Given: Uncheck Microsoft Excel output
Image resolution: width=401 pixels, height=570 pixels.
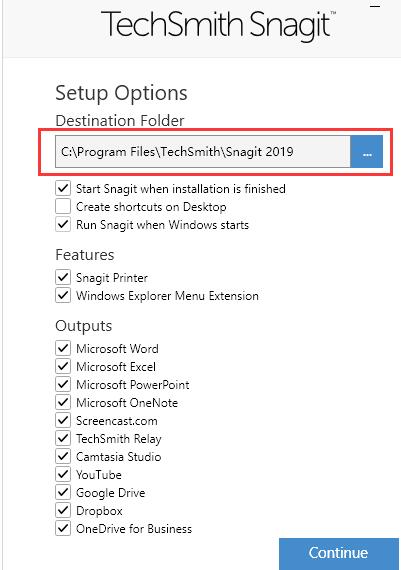Looking at the screenshot, I should point(63,366).
